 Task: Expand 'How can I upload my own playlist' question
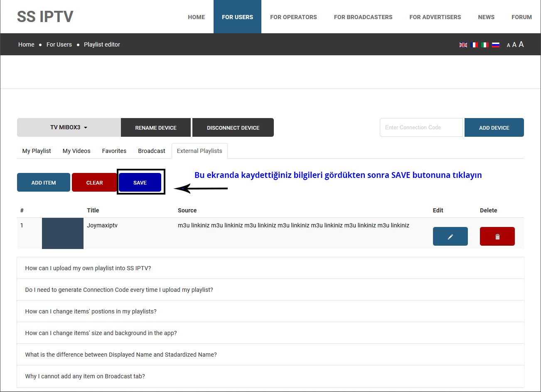click(x=88, y=268)
